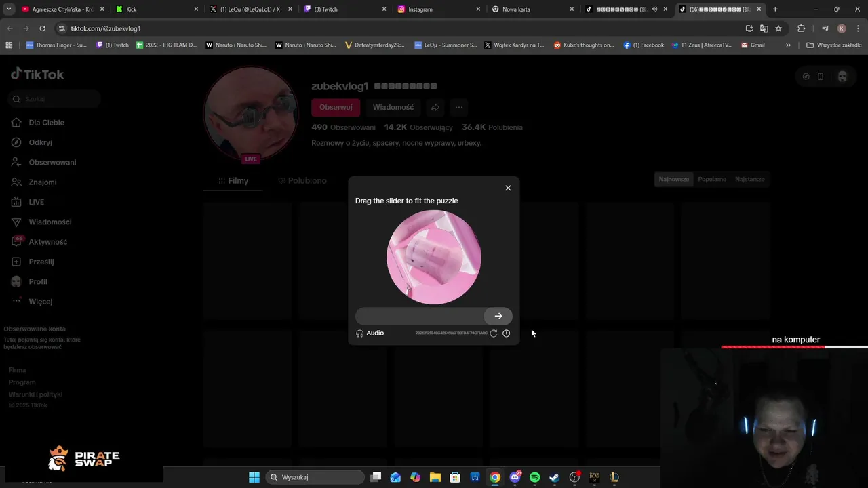This screenshot has width=868, height=488.
Task: Sort videos by Najstarsze
Action: [x=749, y=179]
